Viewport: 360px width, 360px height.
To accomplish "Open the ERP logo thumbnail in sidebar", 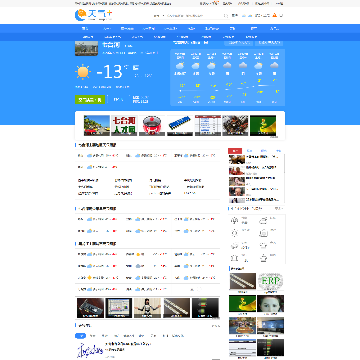I will click(271, 282).
